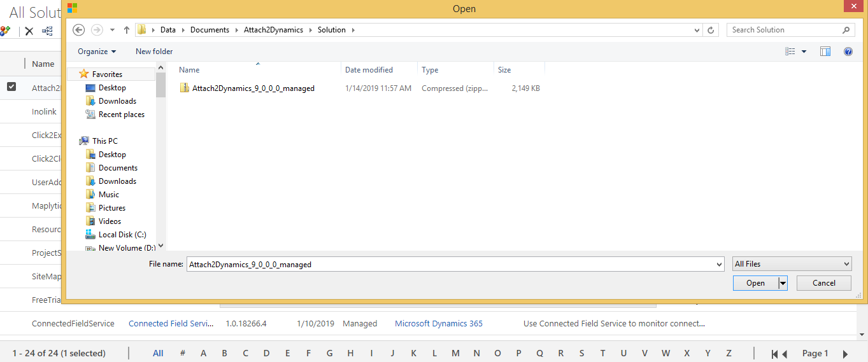Open the Organize dropdown menu

[x=97, y=52]
